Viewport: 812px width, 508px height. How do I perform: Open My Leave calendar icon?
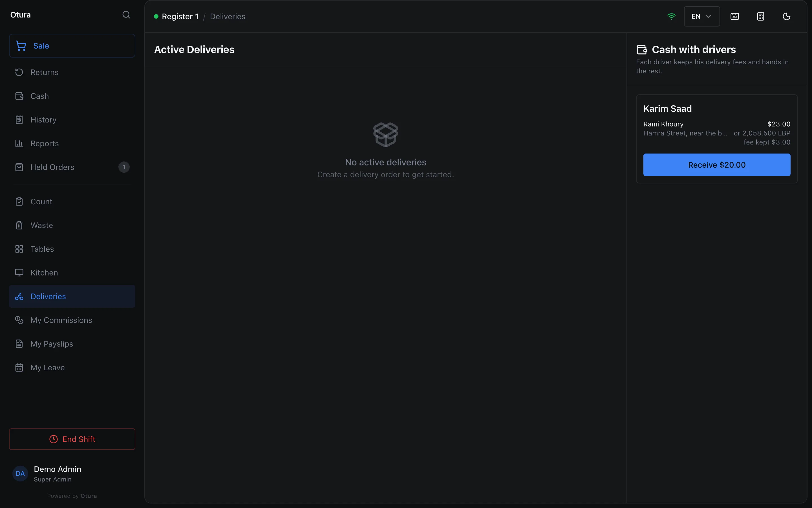pyautogui.click(x=19, y=367)
